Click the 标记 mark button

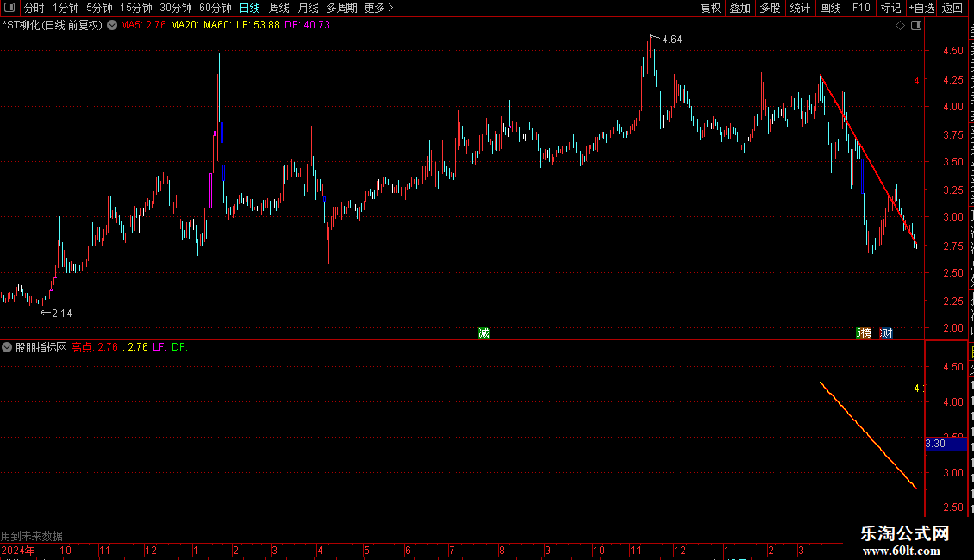click(890, 8)
